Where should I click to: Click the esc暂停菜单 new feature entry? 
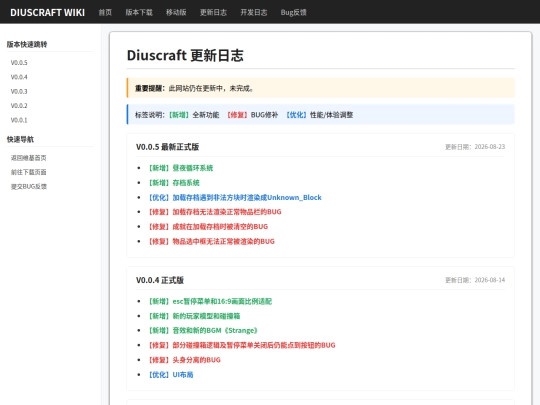pyautogui.click(x=210, y=302)
